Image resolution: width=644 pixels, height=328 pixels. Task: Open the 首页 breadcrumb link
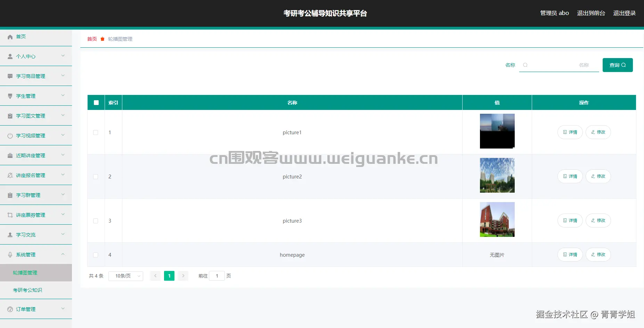tap(91, 39)
